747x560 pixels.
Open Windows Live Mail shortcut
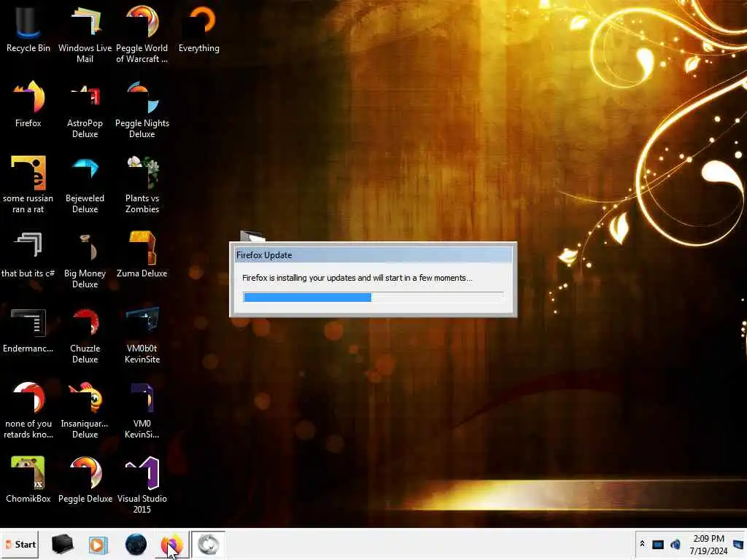pyautogui.click(x=85, y=34)
